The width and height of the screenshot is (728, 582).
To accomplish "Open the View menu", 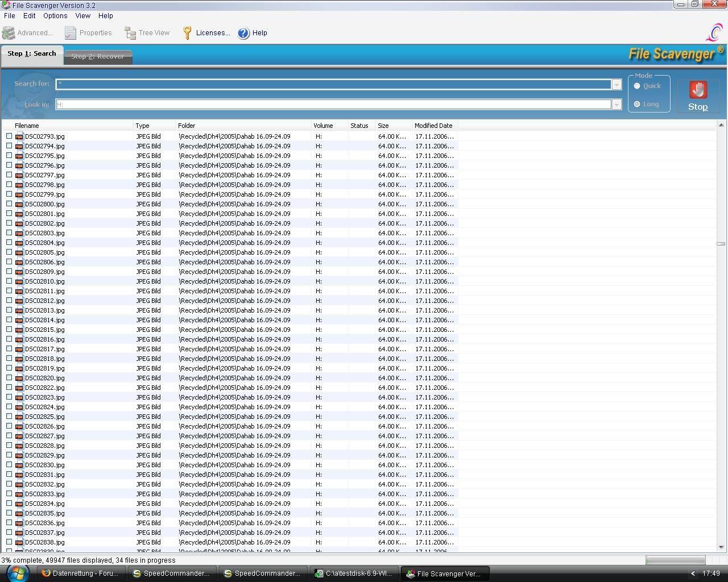I will coord(83,16).
